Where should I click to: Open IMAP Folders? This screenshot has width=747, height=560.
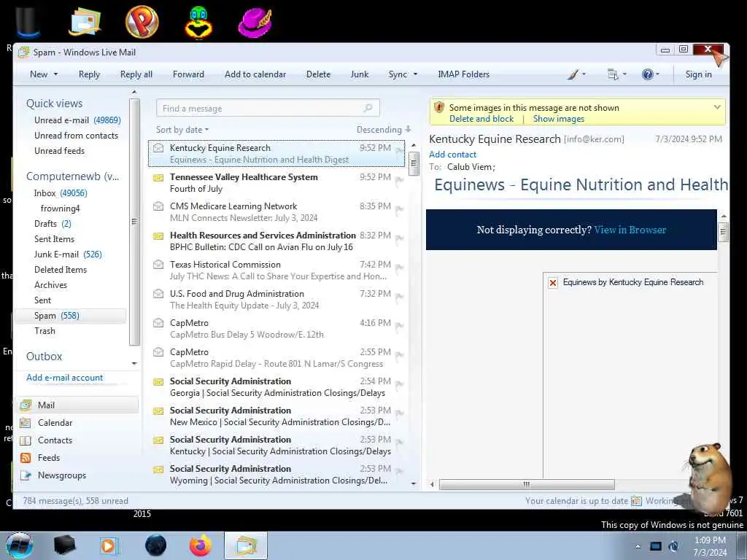click(x=463, y=74)
